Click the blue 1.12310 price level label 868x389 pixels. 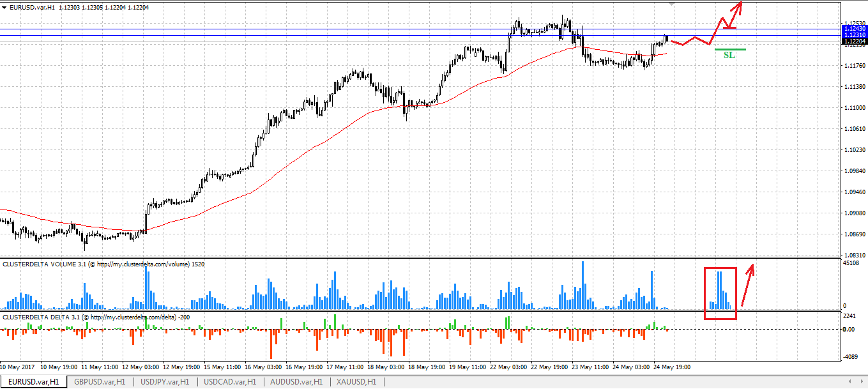[855, 34]
